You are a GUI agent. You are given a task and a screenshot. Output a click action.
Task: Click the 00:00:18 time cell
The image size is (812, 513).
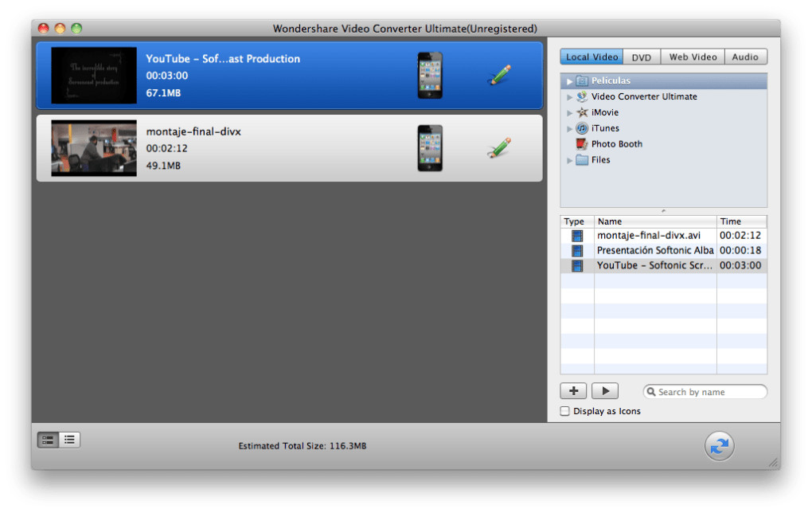pos(740,250)
